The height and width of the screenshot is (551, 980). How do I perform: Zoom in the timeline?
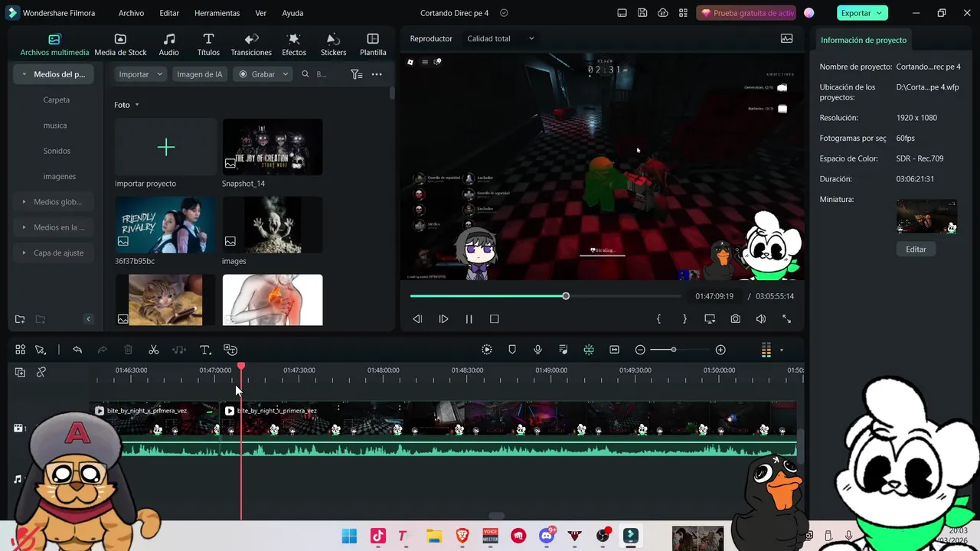(720, 350)
